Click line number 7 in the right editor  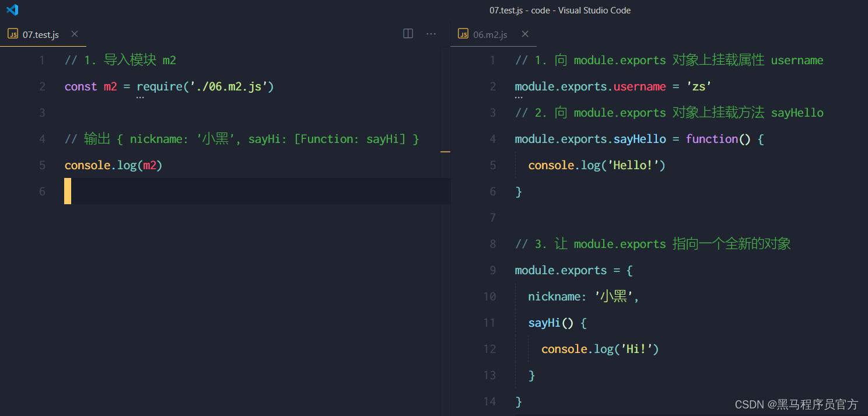[x=493, y=218]
